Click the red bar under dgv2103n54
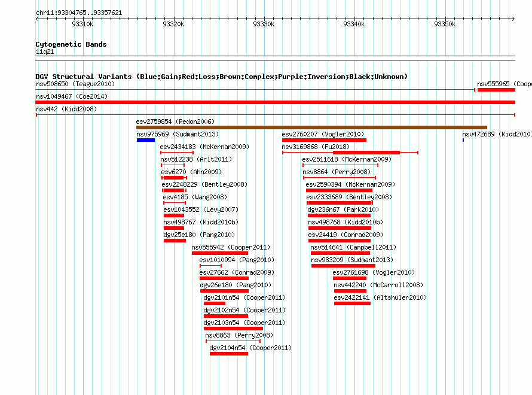The height and width of the screenshot is (395, 532). click(234, 329)
